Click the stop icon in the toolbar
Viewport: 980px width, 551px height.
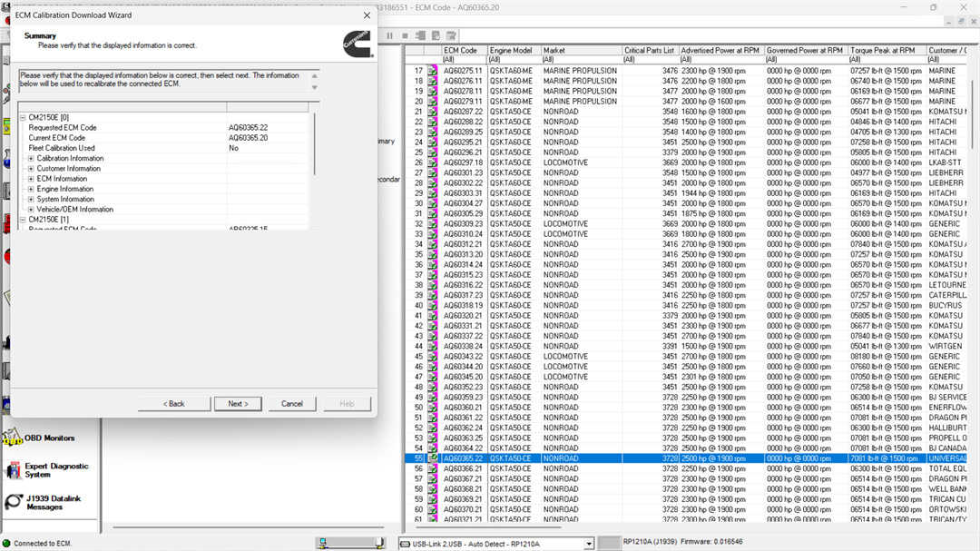click(406, 35)
